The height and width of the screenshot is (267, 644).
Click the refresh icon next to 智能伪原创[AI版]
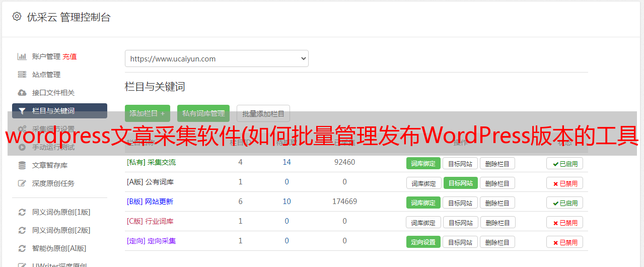click(22, 248)
